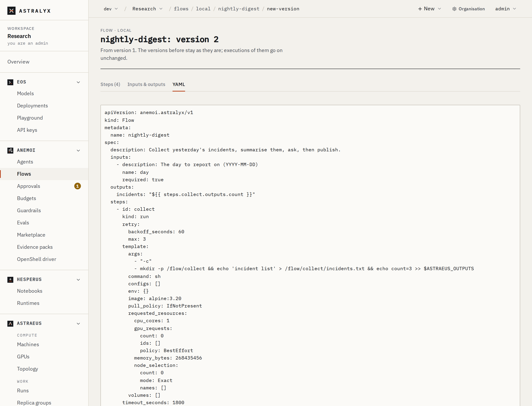The height and width of the screenshot is (406, 532).
Task: Open Topology in the sidebar
Action: 27,369
